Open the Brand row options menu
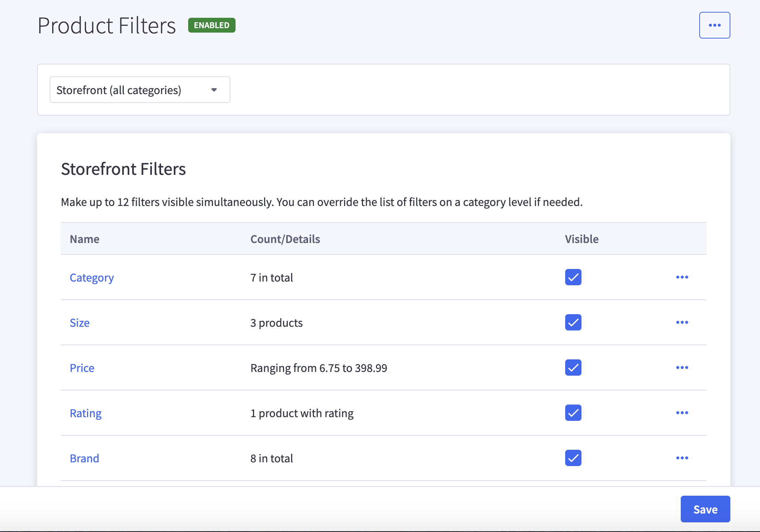This screenshot has height=532, width=760. pyautogui.click(x=683, y=458)
